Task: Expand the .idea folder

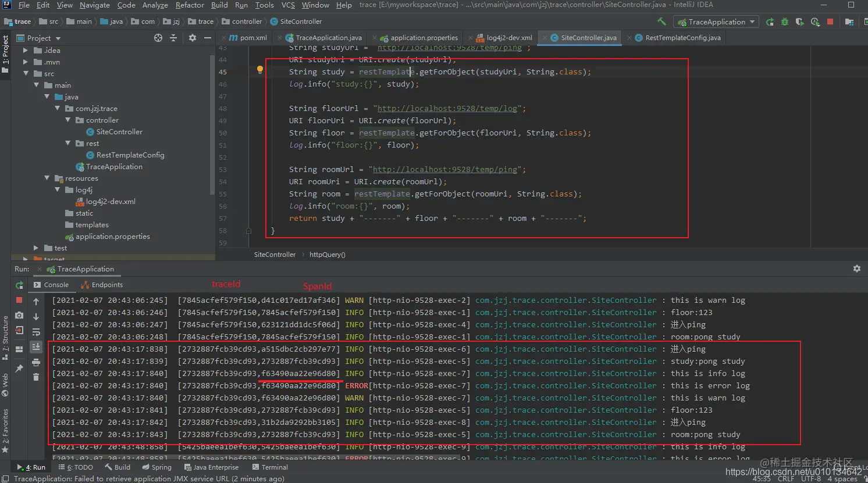Action: click(26, 50)
